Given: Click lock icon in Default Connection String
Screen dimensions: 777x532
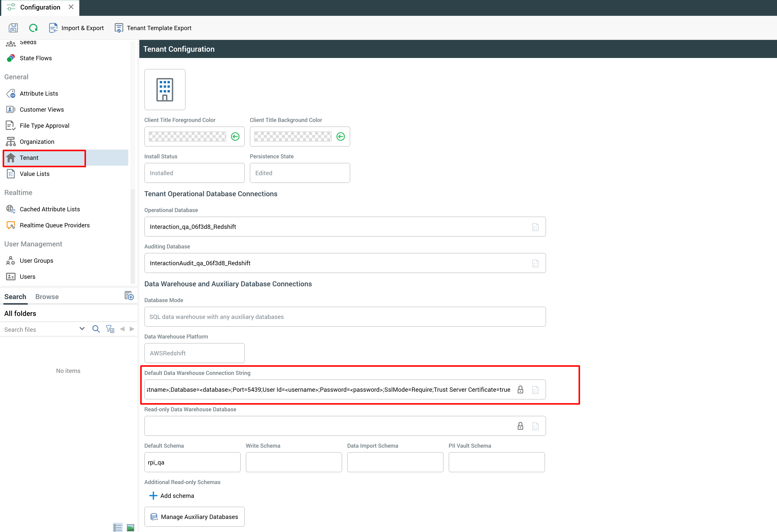Looking at the screenshot, I should click(x=520, y=390).
